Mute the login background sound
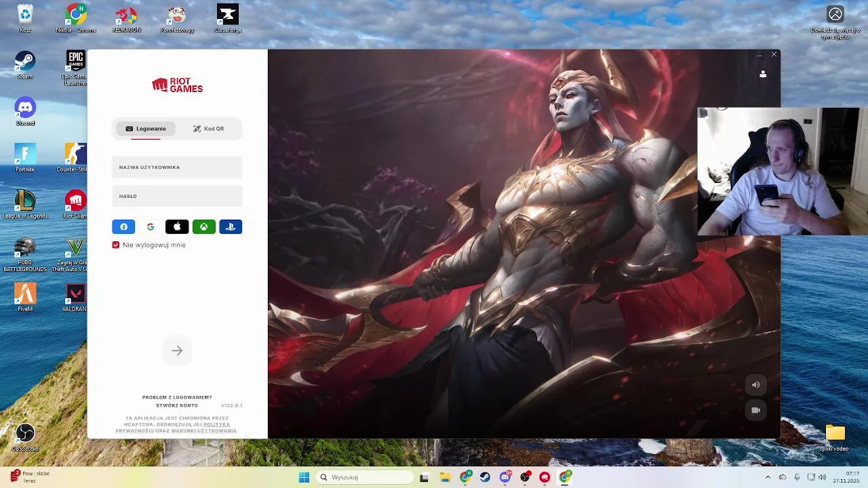 (756, 385)
